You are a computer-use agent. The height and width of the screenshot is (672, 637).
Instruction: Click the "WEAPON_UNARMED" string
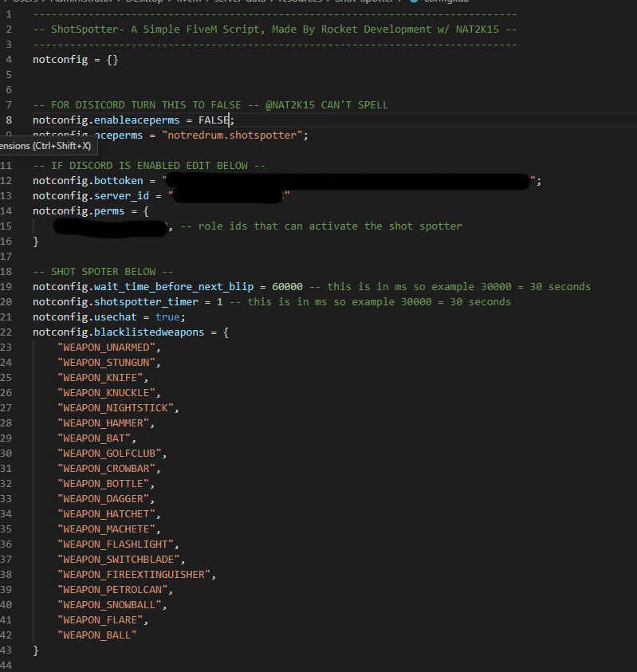[x=108, y=347]
